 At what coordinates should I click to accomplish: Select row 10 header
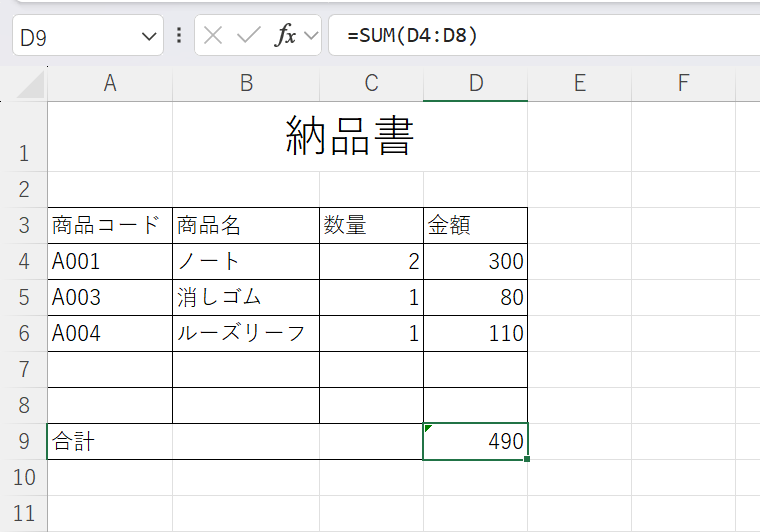(24, 477)
